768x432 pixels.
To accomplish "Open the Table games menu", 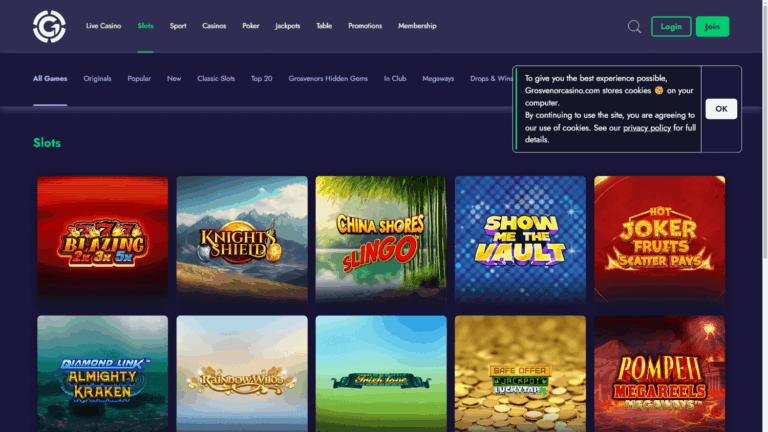I will (324, 26).
